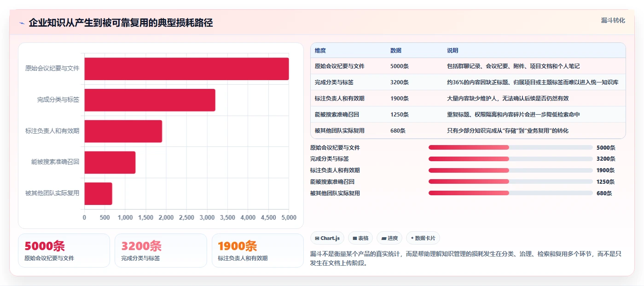Click the footnote paragraph starting 漏斗不是衡量
The width and height of the screenshot is (644, 286).
(x=466, y=258)
